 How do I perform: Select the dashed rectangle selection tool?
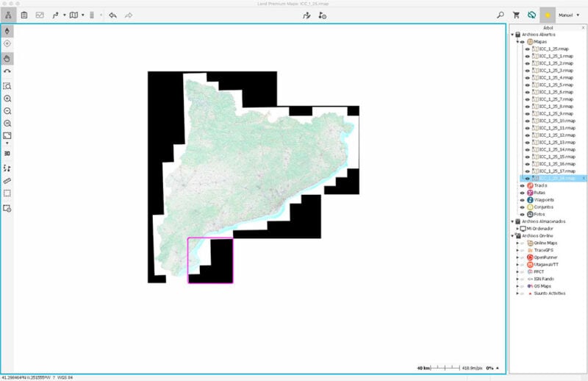tap(7, 193)
